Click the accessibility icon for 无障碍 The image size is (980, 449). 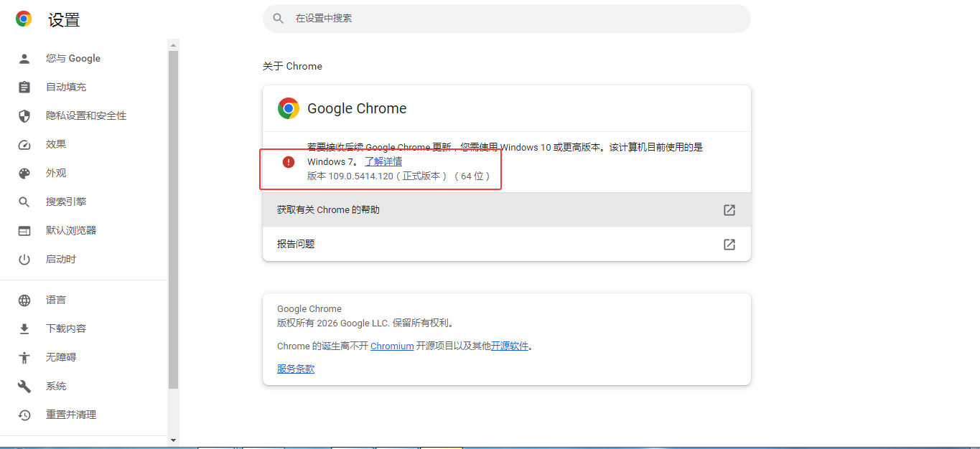tap(24, 358)
